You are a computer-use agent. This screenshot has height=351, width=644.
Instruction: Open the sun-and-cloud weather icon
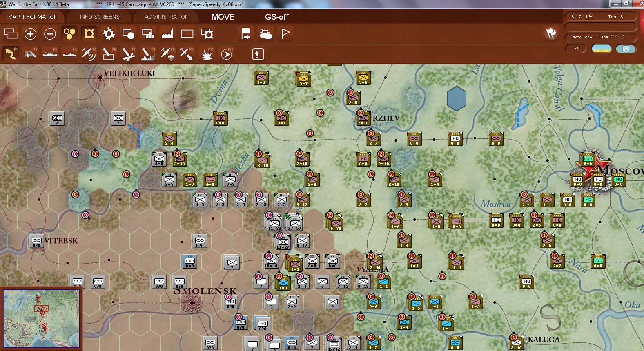coord(266,33)
